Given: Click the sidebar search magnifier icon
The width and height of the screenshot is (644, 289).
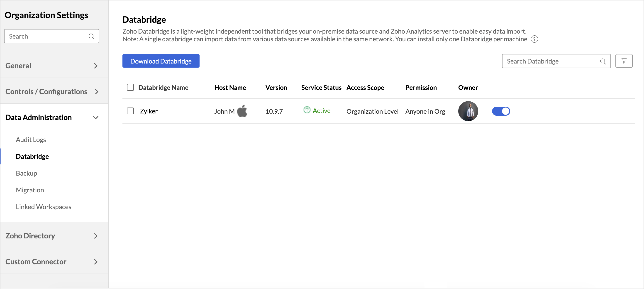Looking at the screenshot, I should coord(91,37).
